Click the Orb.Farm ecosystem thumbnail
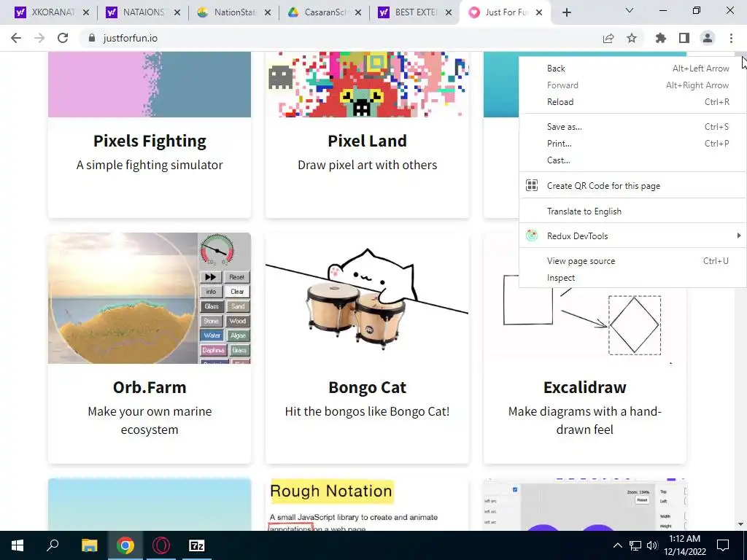The height and width of the screenshot is (560, 747). [150, 298]
